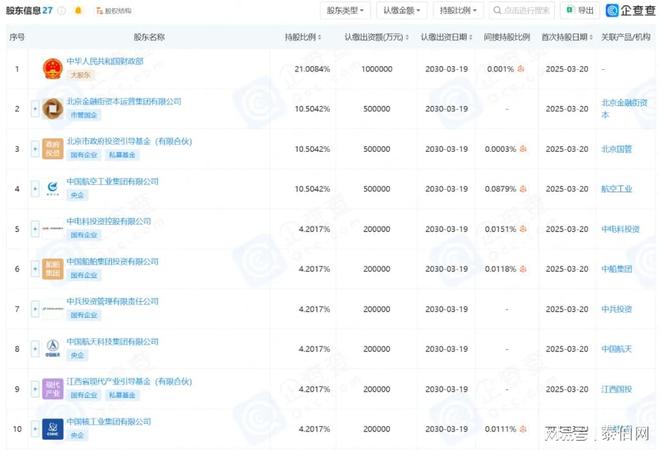Open shareholder 中华人民共和国财政部
This screenshot has width=660, height=450.
(x=105, y=61)
